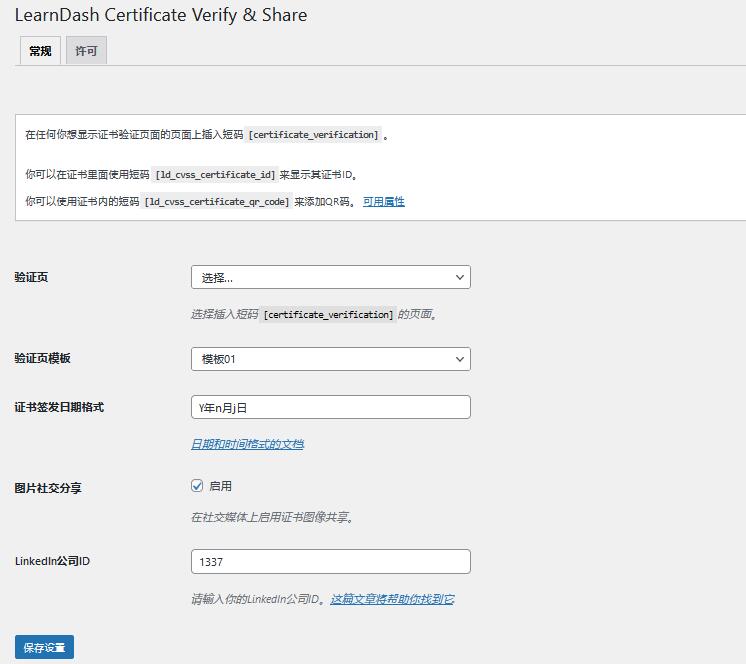Click the [ld_cvss_certificate_qr_code] shortcode text

(x=217, y=201)
